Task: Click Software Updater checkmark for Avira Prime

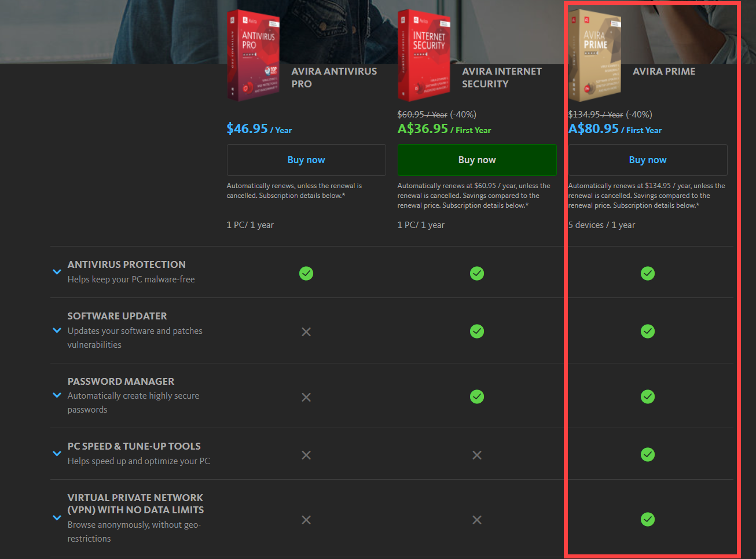Action: click(648, 331)
